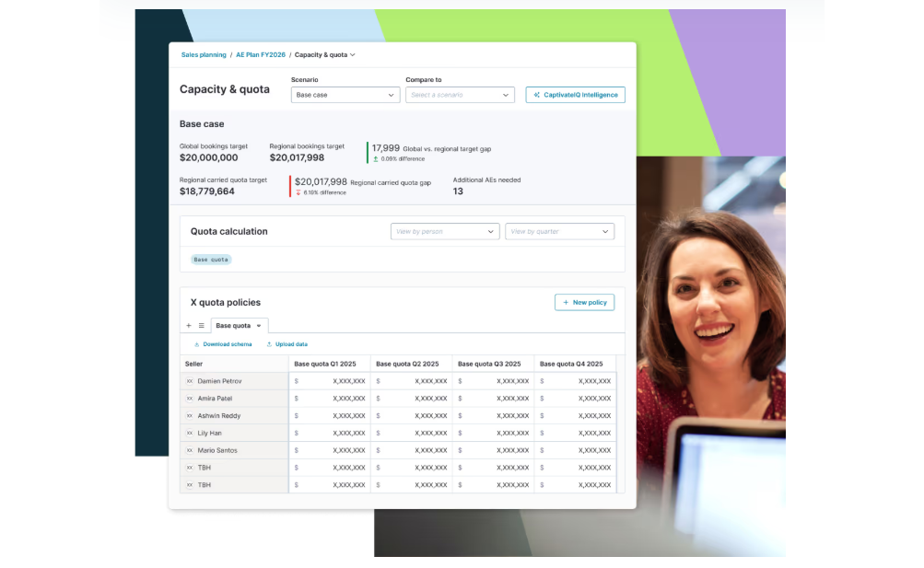Click Damien Petrov's Q1 2025 quota cell
This screenshot has width=924, height=568.
point(330,381)
